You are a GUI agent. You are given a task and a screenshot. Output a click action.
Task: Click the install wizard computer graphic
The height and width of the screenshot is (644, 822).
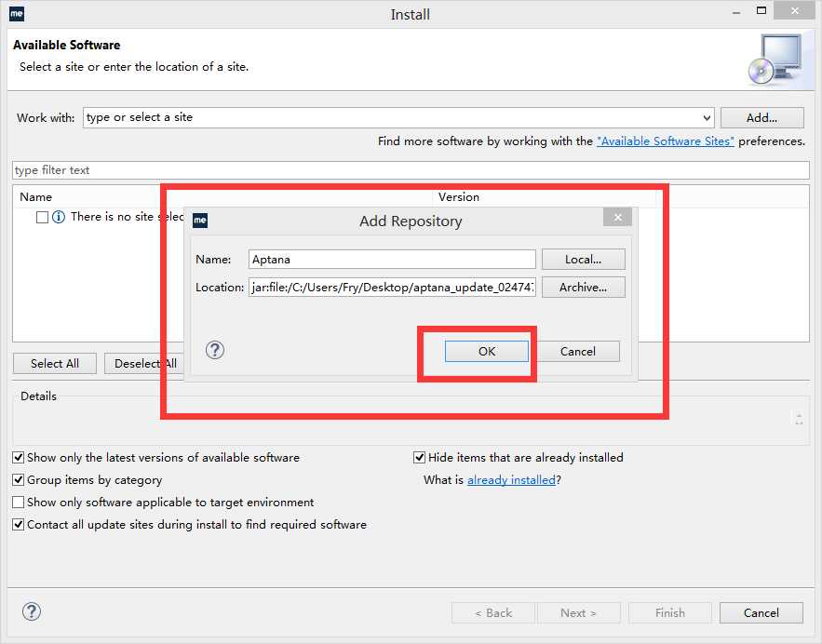click(775, 60)
